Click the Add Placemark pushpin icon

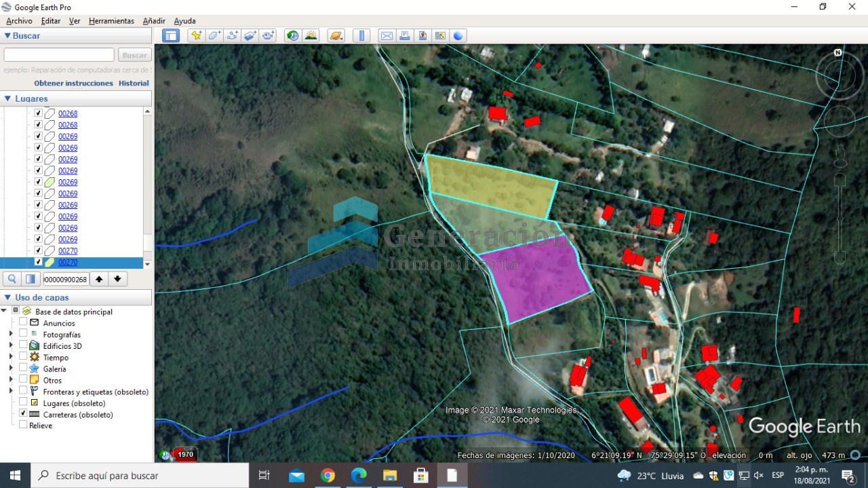[x=197, y=36]
